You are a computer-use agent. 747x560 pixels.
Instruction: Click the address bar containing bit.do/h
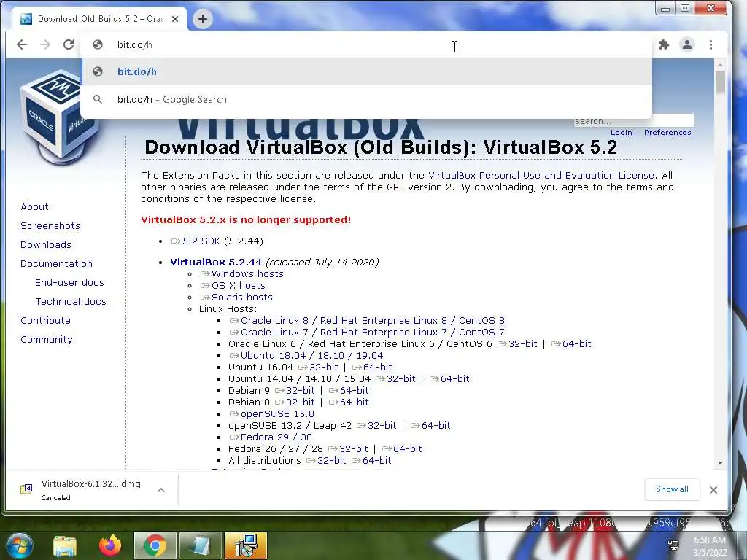point(367,44)
